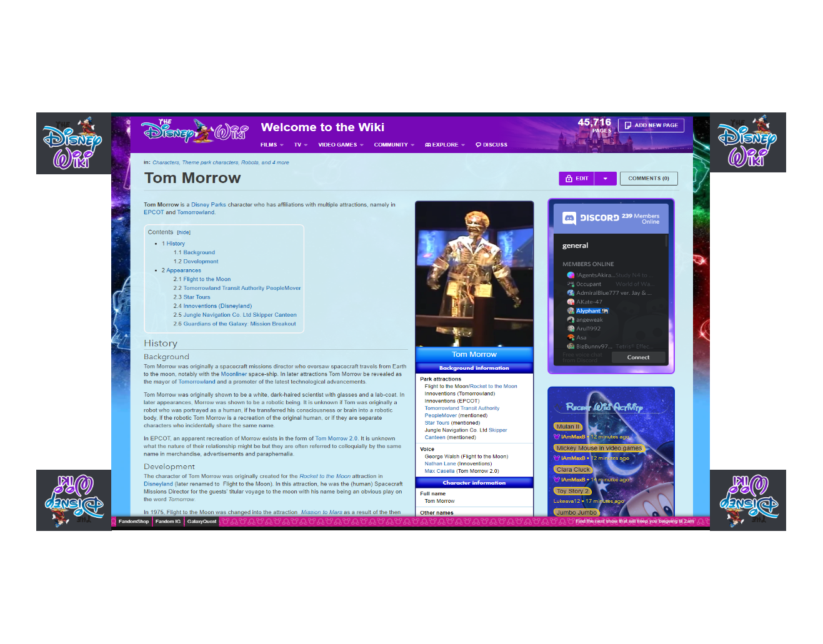
Task: Open the Tom Morrow 2.0 link in Background section
Action: (x=336, y=438)
